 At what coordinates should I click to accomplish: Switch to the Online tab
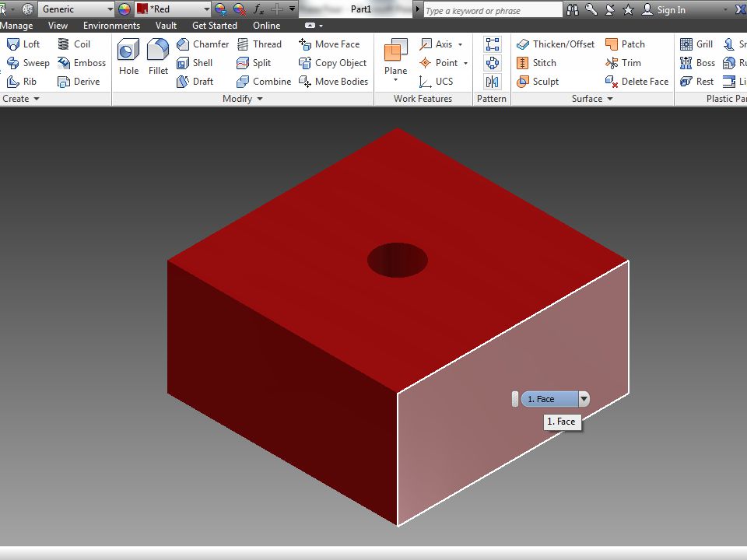[266, 26]
